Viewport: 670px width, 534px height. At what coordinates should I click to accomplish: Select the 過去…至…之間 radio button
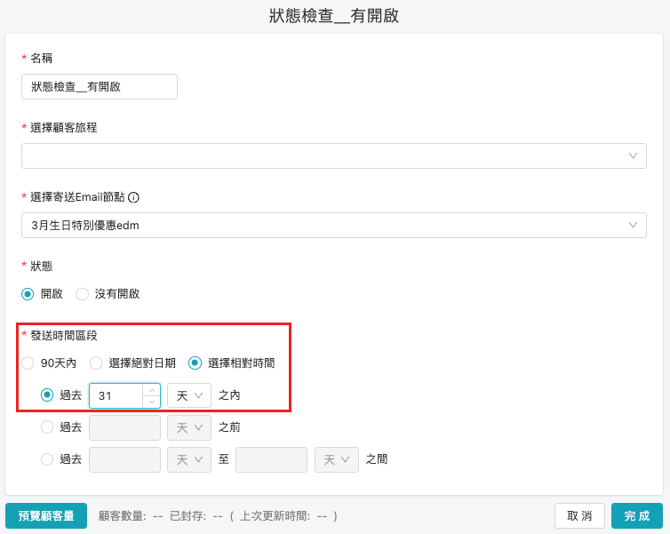pyautogui.click(x=47, y=460)
